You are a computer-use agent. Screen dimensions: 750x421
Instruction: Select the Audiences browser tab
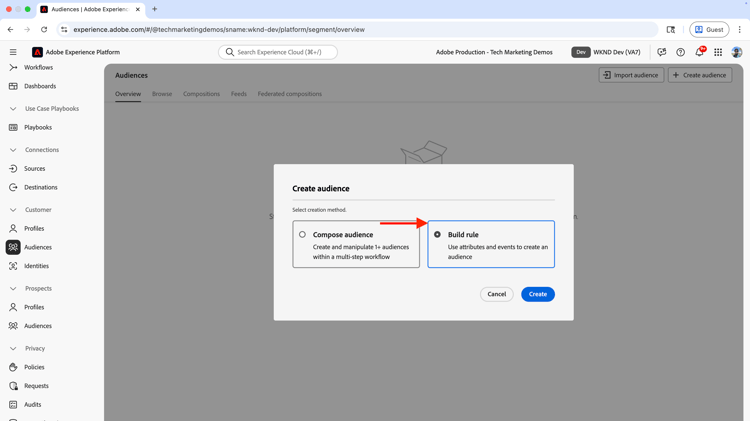coord(90,9)
